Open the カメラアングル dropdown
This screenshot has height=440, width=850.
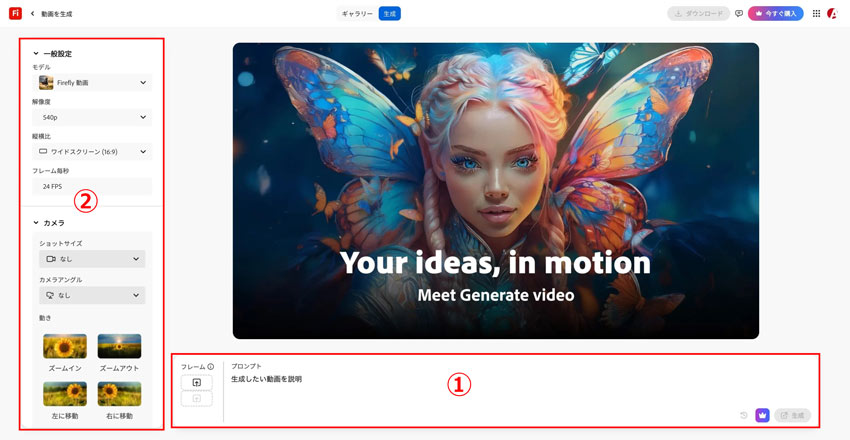92,295
